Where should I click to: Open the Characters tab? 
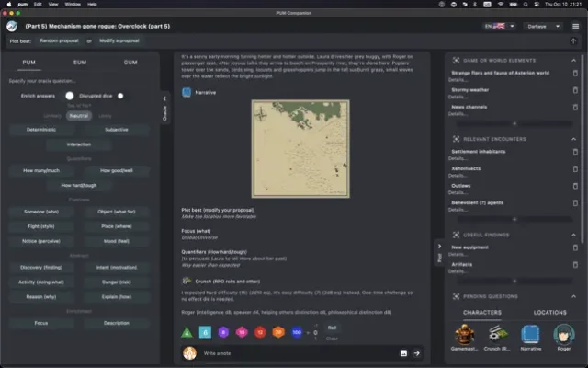point(481,313)
